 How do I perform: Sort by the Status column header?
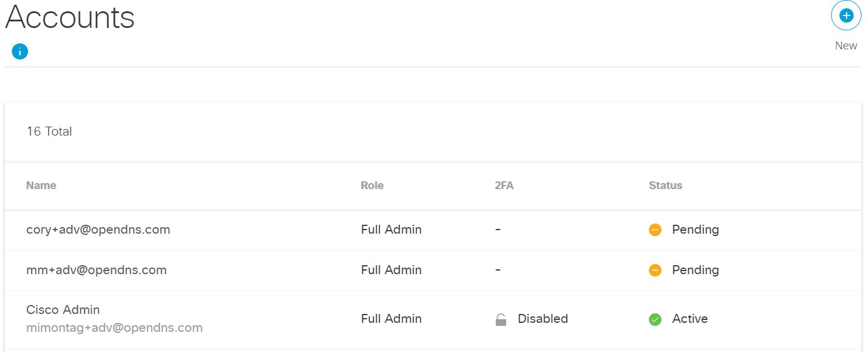pos(666,186)
